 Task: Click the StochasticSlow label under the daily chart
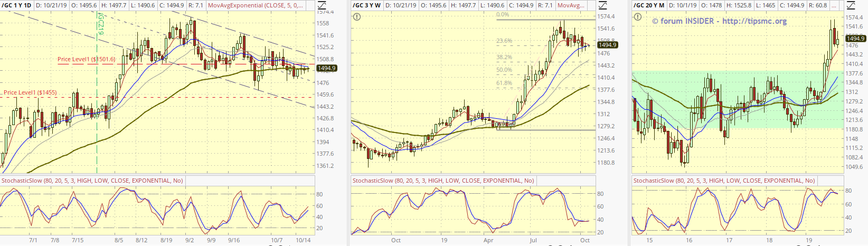(x=92, y=181)
